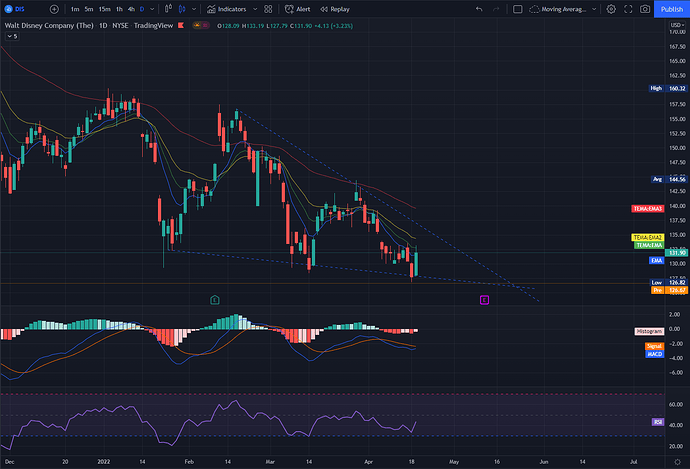Open indicator templates grid icon
690x469 pixels.
click(x=268, y=9)
